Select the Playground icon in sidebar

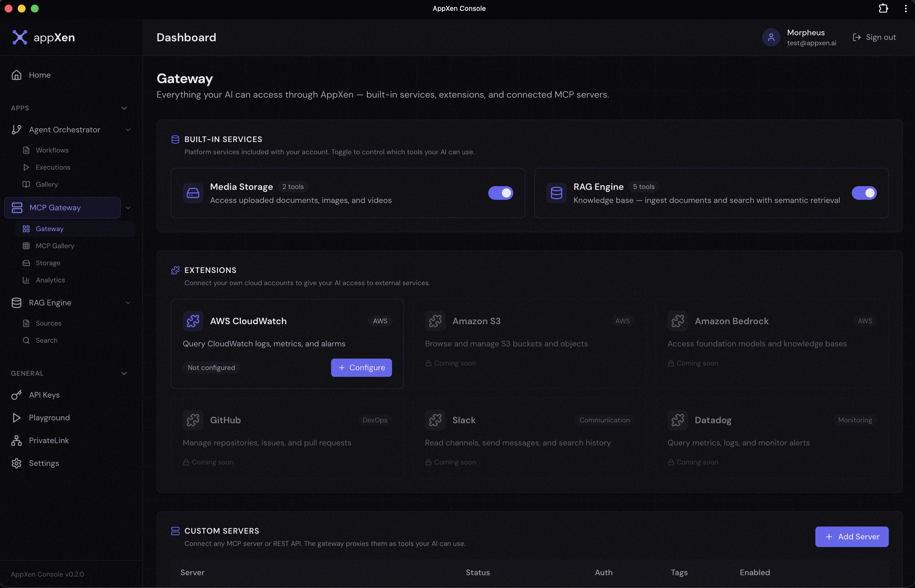(x=17, y=417)
